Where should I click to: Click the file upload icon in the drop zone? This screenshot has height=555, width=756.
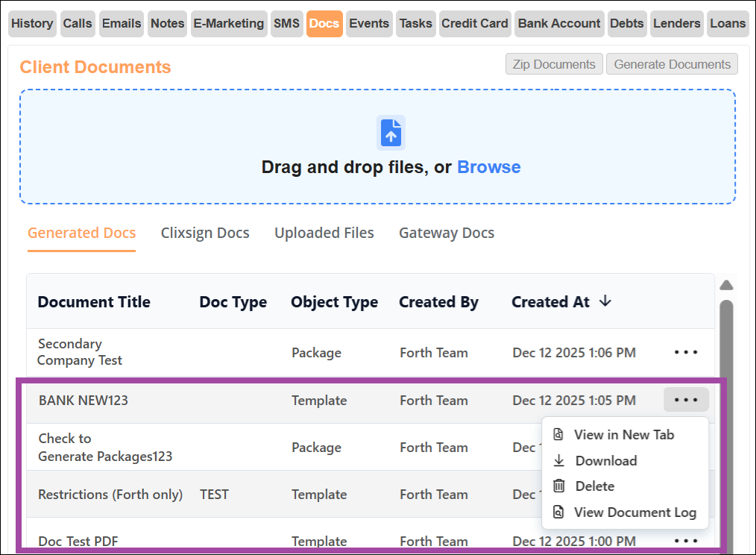point(391,132)
